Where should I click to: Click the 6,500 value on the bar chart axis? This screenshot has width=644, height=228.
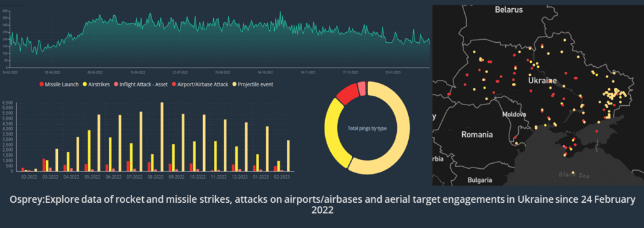[x=8, y=103]
